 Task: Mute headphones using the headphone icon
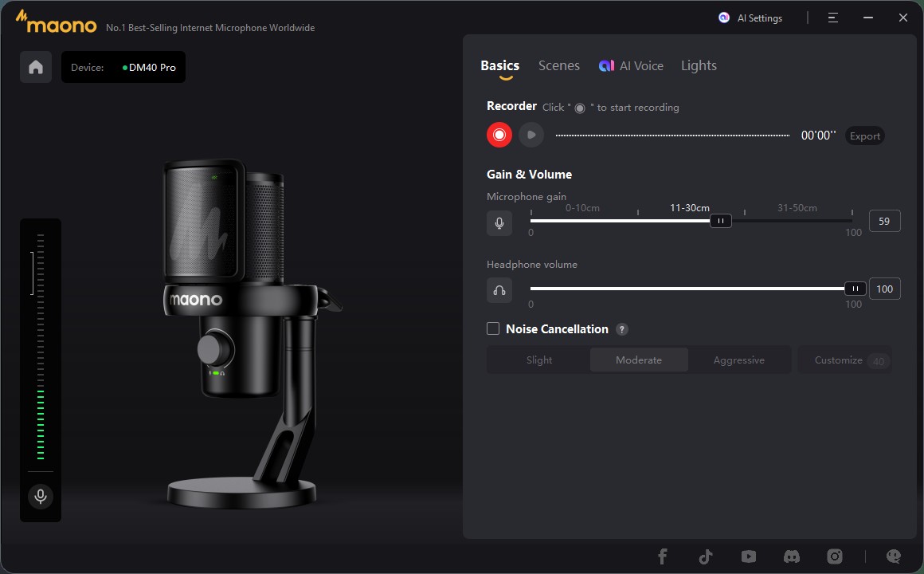[x=499, y=290]
